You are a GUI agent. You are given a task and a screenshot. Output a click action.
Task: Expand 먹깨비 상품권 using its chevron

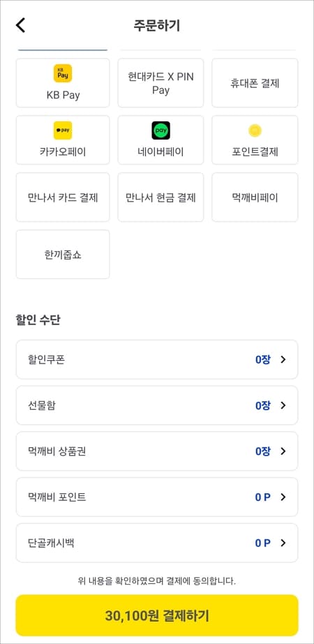283,451
